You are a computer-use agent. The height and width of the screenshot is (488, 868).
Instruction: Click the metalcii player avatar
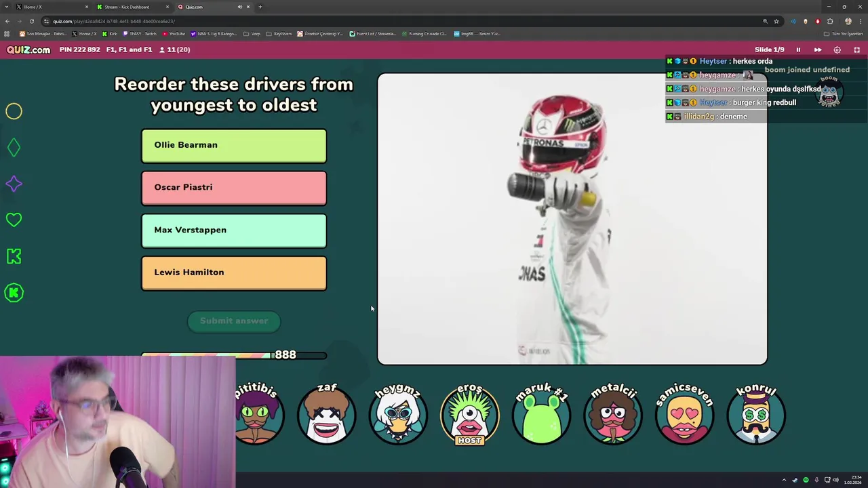(x=613, y=414)
